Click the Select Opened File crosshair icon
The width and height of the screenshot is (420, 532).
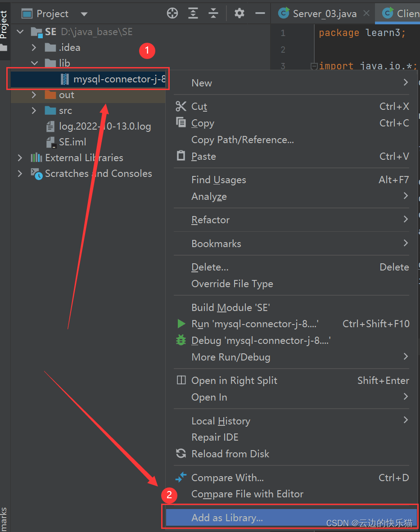pos(172,14)
